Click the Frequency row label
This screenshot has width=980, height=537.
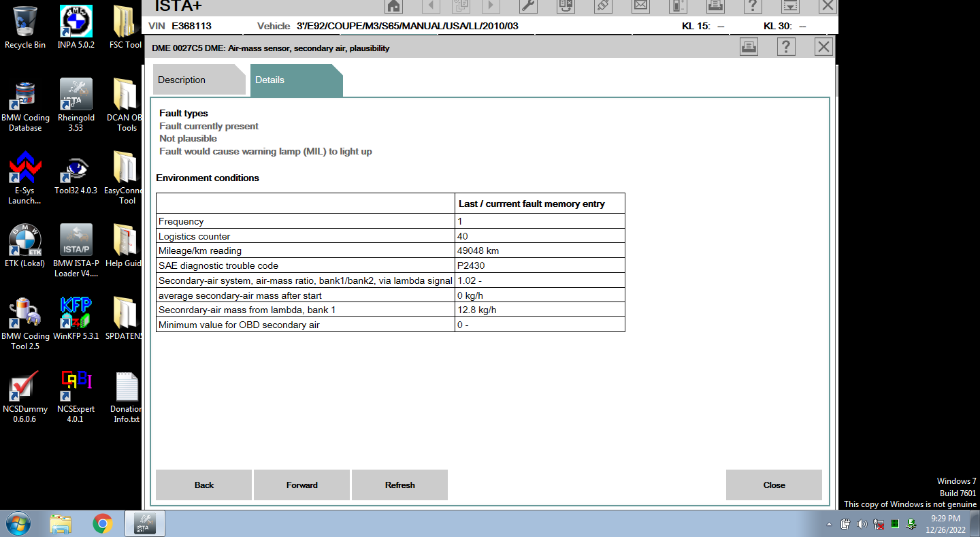[181, 221]
